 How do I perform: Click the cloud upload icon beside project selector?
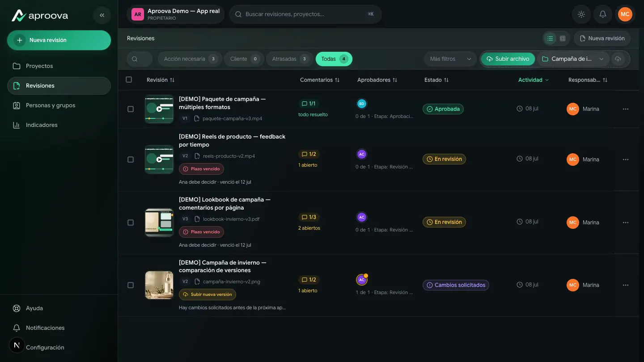[618, 59]
